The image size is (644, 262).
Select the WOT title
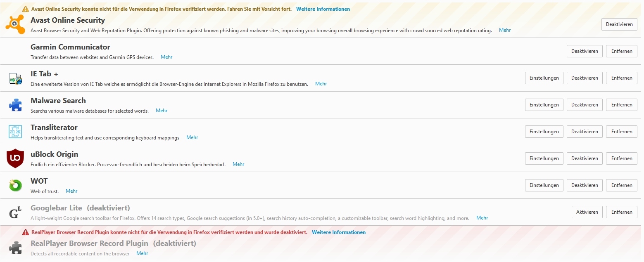[x=39, y=181]
